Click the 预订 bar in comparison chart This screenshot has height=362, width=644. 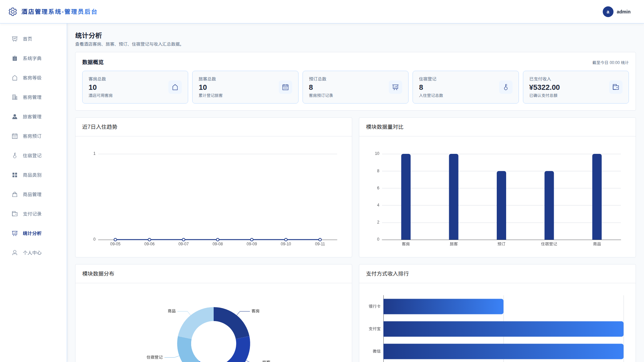pyautogui.click(x=501, y=205)
